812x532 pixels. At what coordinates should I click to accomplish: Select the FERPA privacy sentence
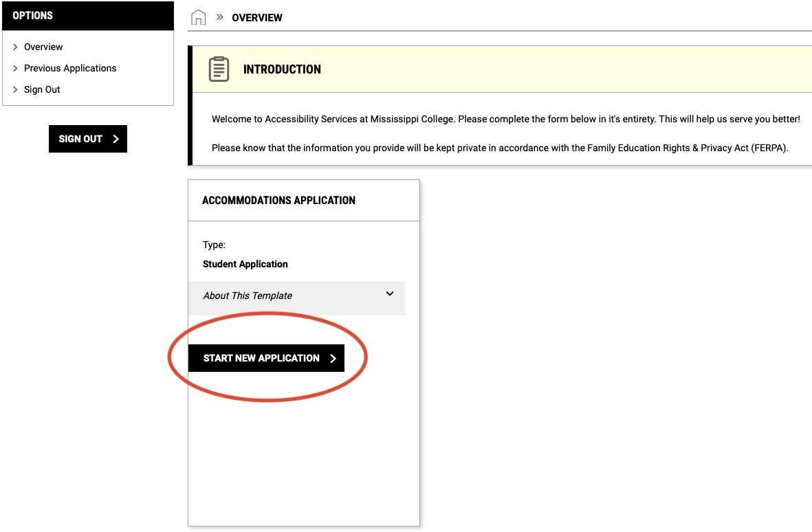(x=500, y=148)
